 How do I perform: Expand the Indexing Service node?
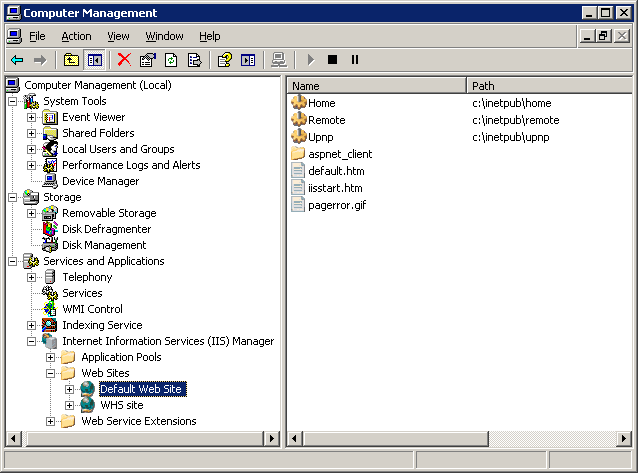[x=31, y=325]
